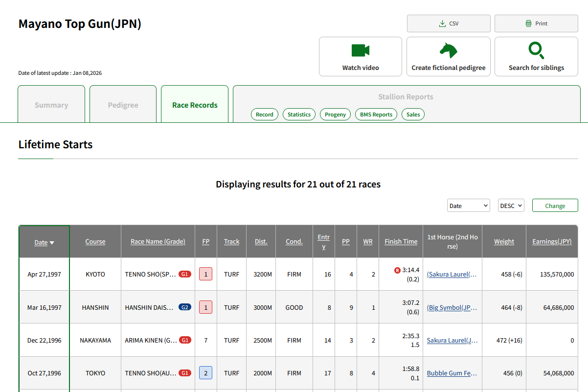The height and width of the screenshot is (392, 588).
Task: Sort table by Cond. column header
Action: 294,241
